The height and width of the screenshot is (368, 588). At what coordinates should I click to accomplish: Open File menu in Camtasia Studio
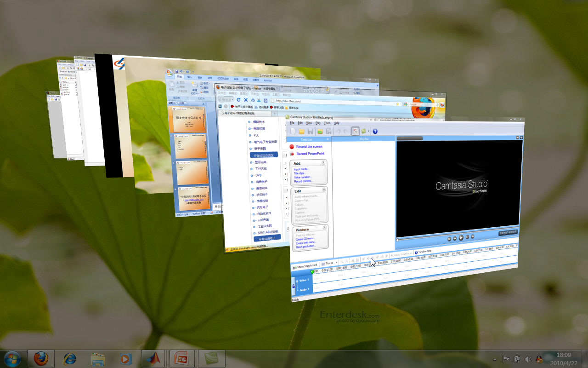tap(292, 123)
